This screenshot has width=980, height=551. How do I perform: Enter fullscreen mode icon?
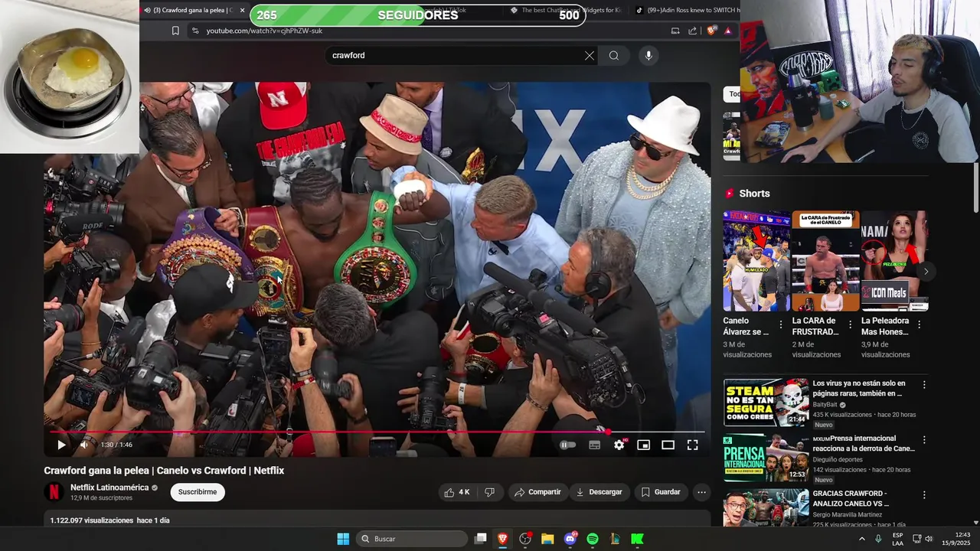692,445
